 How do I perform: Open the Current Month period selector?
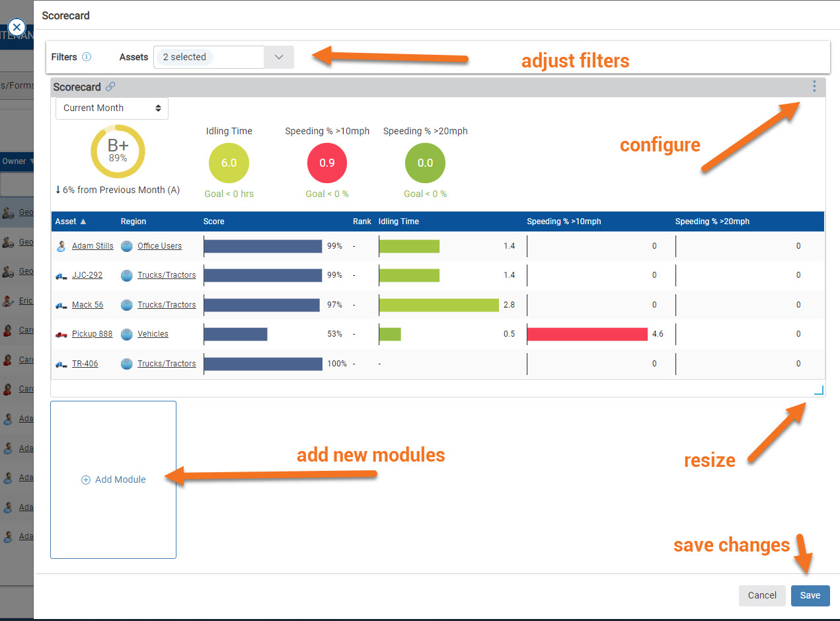(111, 108)
